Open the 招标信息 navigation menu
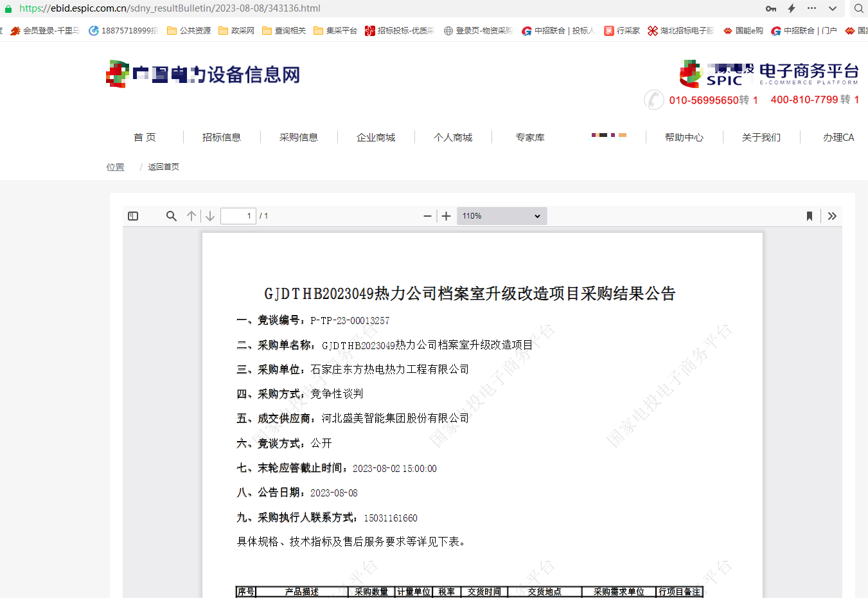 coord(222,138)
